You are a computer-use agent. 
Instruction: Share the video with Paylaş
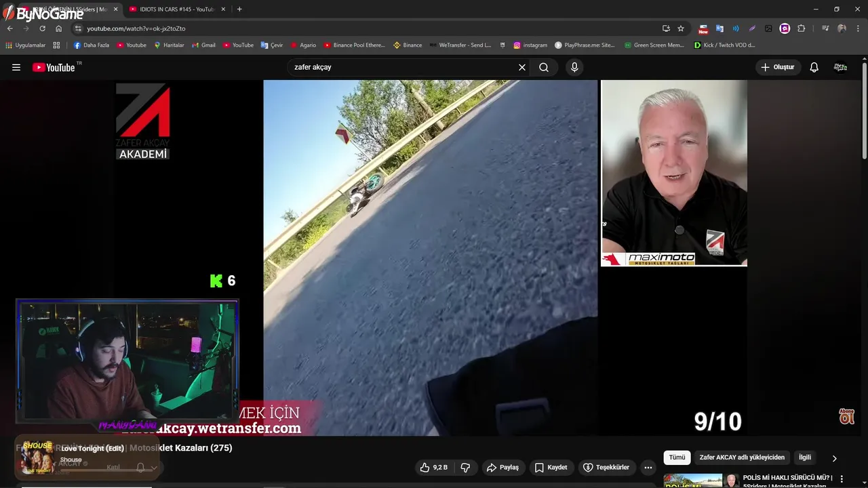502,467
